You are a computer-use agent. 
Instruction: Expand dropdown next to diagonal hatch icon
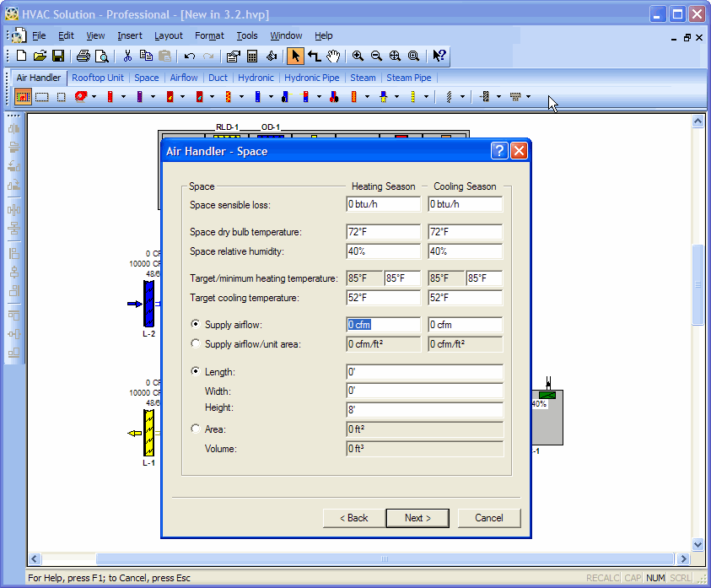[x=462, y=97]
